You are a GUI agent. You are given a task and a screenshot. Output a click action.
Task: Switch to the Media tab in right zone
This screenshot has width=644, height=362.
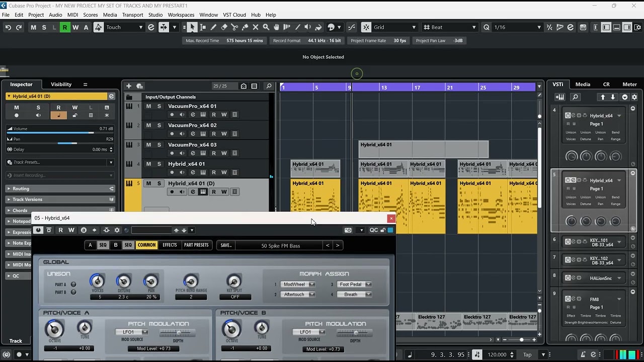[x=583, y=84]
